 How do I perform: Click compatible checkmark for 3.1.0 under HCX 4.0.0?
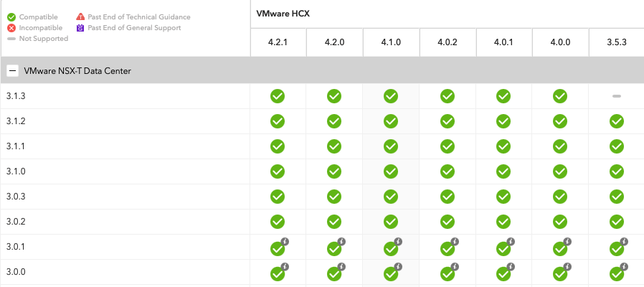click(x=560, y=171)
